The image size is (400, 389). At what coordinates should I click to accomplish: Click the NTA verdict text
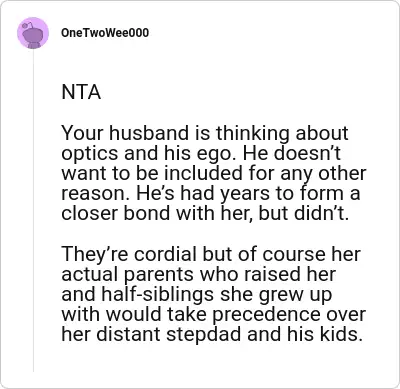coord(81,92)
